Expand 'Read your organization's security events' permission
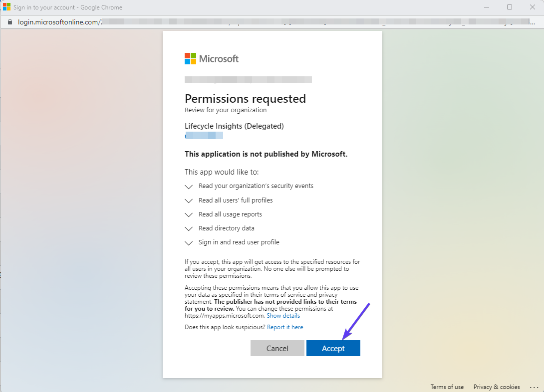 point(189,187)
